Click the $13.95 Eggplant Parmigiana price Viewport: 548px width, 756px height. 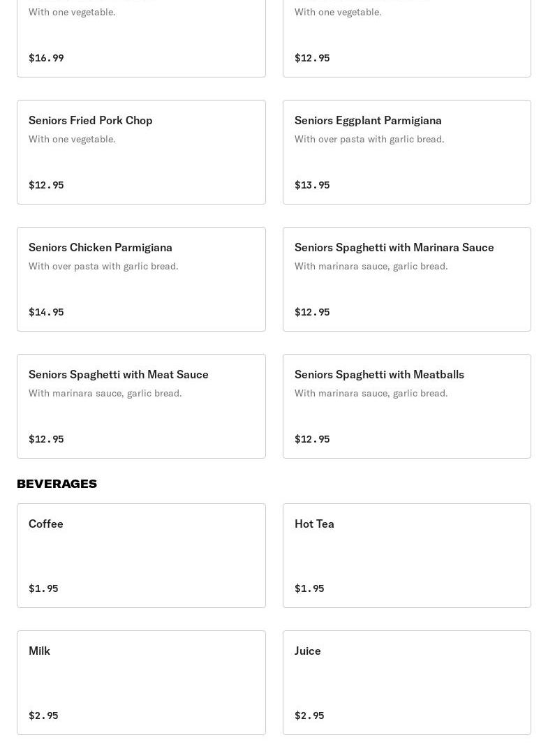coord(312,185)
